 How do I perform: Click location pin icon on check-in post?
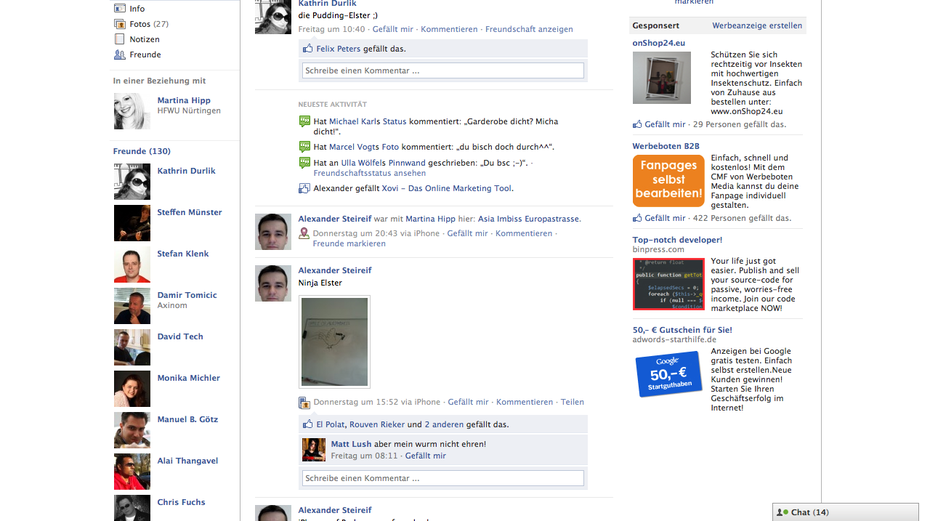click(x=304, y=234)
